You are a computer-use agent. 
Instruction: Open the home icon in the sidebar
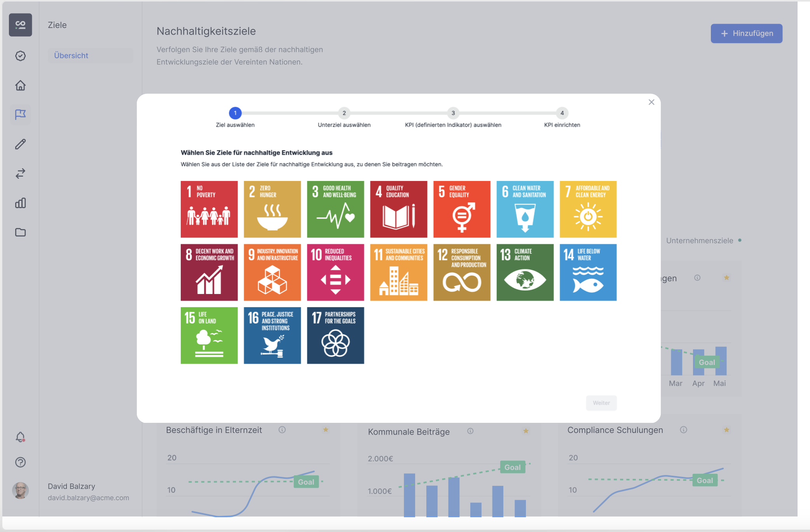(x=21, y=85)
